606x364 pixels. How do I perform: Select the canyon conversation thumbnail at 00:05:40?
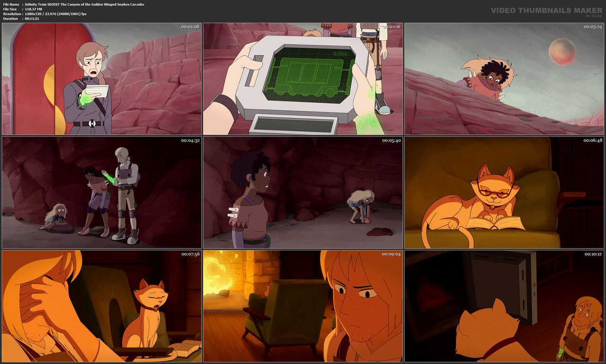[x=303, y=192]
